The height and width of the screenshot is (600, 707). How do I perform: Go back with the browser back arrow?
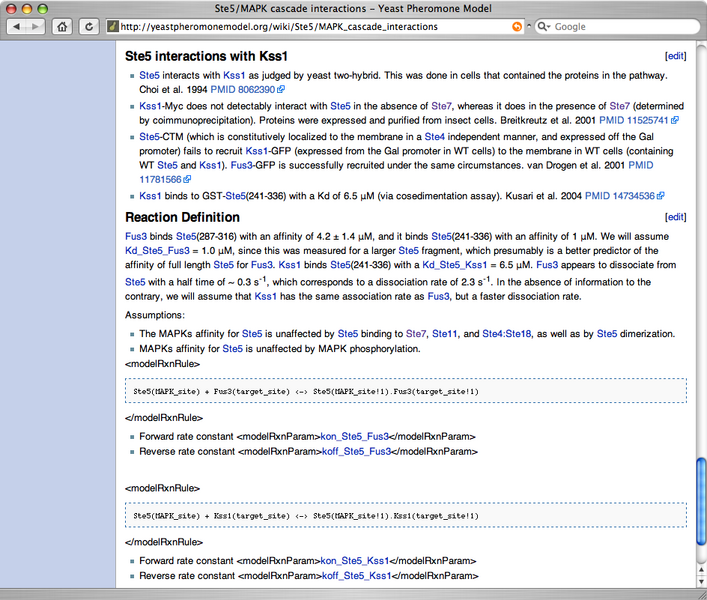(17, 27)
